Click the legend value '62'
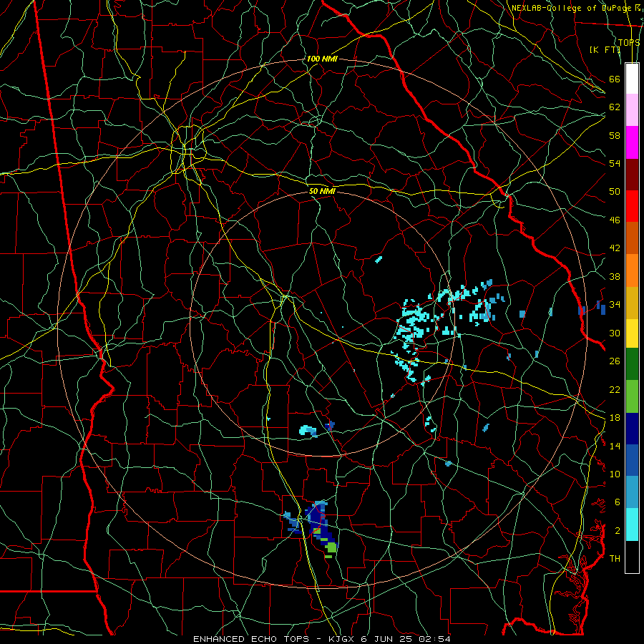644x644 pixels. tap(615, 107)
